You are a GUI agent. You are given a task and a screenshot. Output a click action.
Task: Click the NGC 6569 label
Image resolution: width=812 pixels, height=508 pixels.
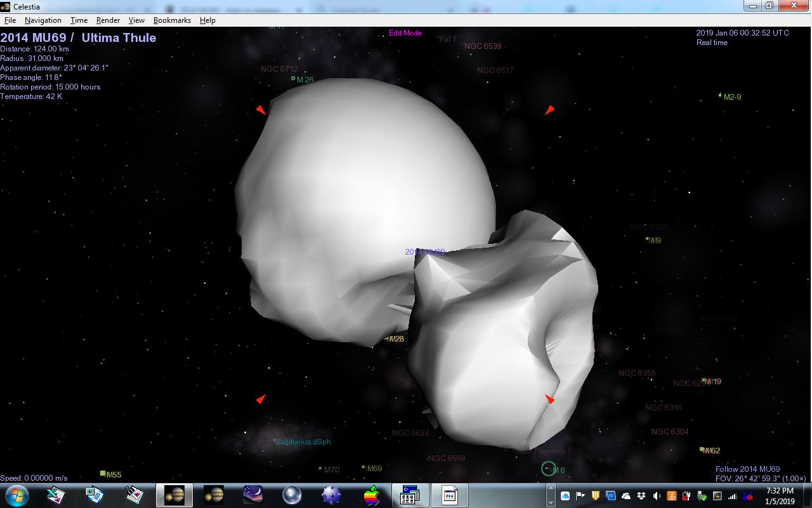(447, 458)
